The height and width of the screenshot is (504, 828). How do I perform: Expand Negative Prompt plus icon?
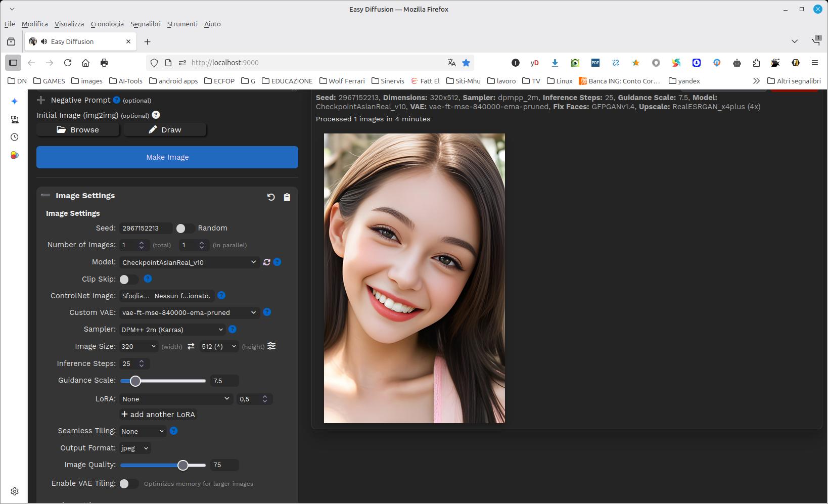pyautogui.click(x=41, y=100)
